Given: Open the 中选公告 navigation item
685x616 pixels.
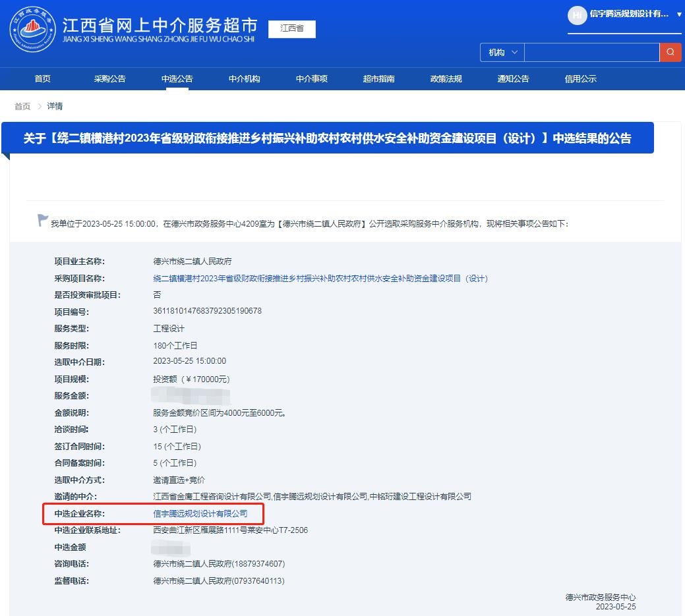Looking at the screenshot, I should coord(176,78).
